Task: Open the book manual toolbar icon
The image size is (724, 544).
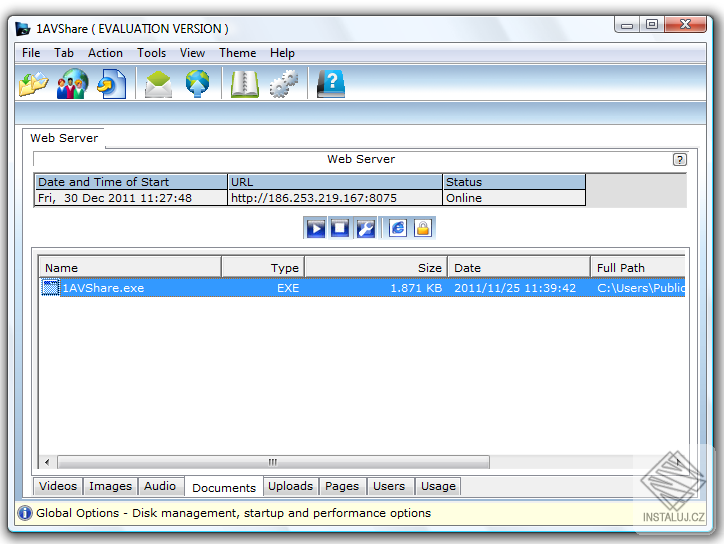Action: (x=245, y=84)
